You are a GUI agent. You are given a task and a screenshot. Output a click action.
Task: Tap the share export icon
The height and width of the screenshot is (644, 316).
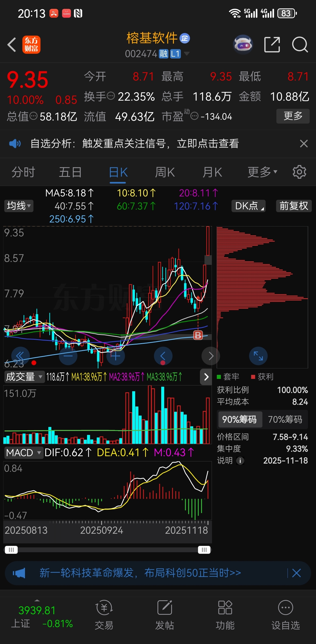click(x=272, y=45)
